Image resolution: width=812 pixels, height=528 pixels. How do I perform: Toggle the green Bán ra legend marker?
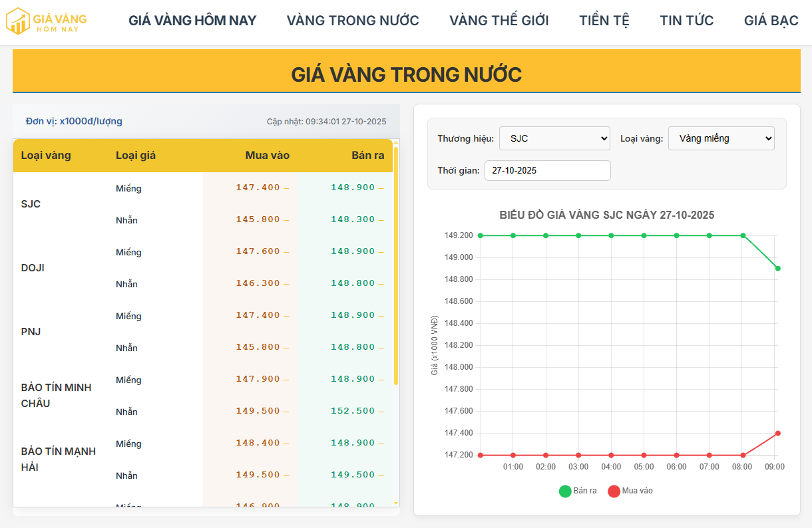[x=565, y=491]
